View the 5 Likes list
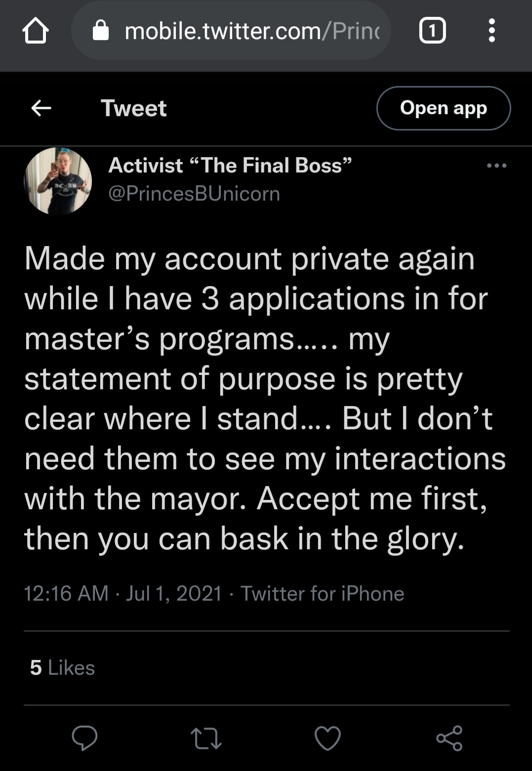This screenshot has height=771, width=532. pos(62,668)
